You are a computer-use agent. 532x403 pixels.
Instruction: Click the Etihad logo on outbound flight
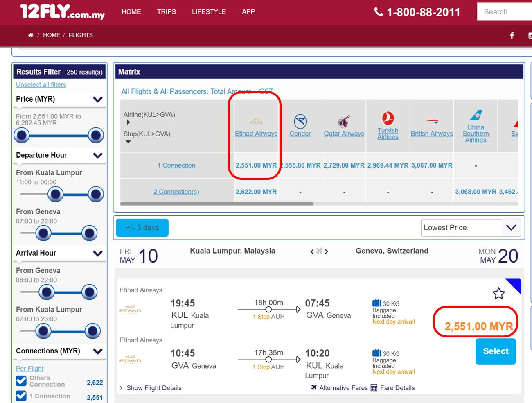[x=130, y=310]
